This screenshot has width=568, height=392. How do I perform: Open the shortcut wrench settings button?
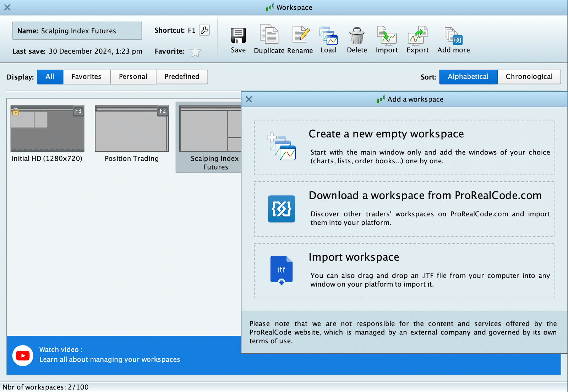pyautogui.click(x=204, y=30)
